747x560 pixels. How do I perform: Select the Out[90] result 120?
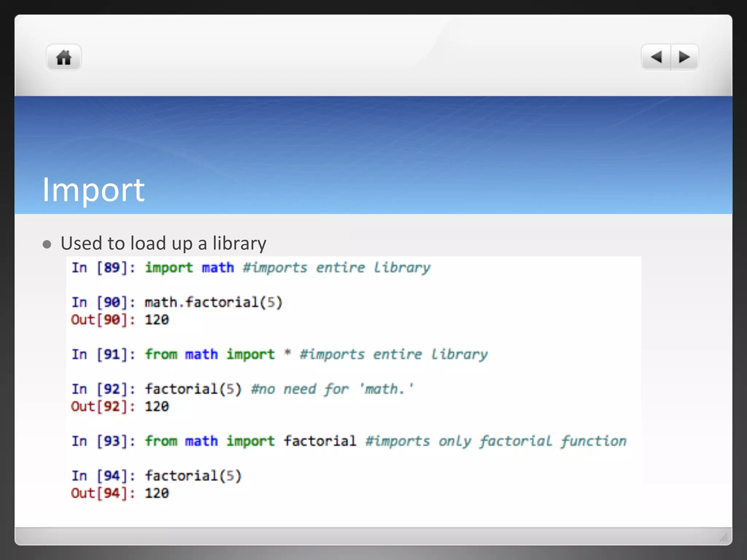157,320
